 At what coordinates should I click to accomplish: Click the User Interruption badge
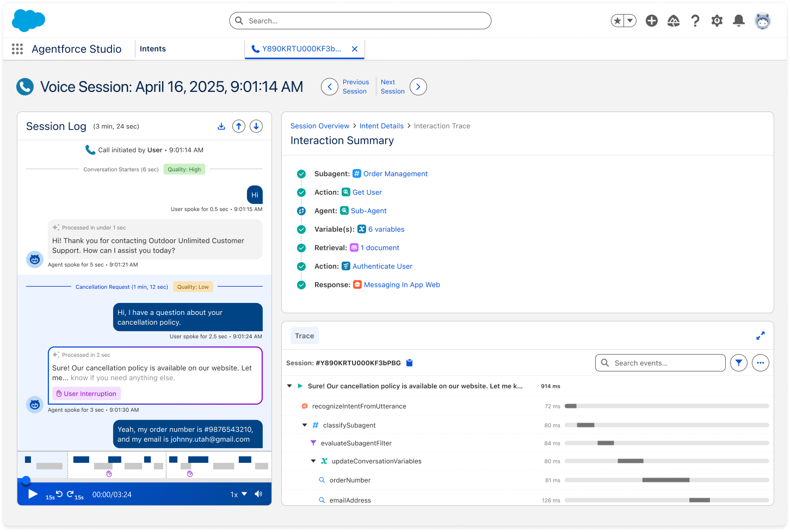(x=87, y=394)
